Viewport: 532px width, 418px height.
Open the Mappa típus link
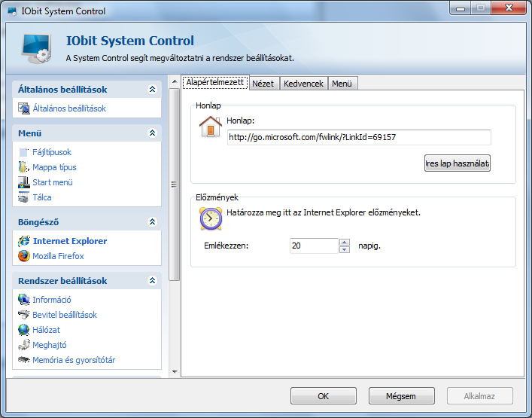click(54, 167)
